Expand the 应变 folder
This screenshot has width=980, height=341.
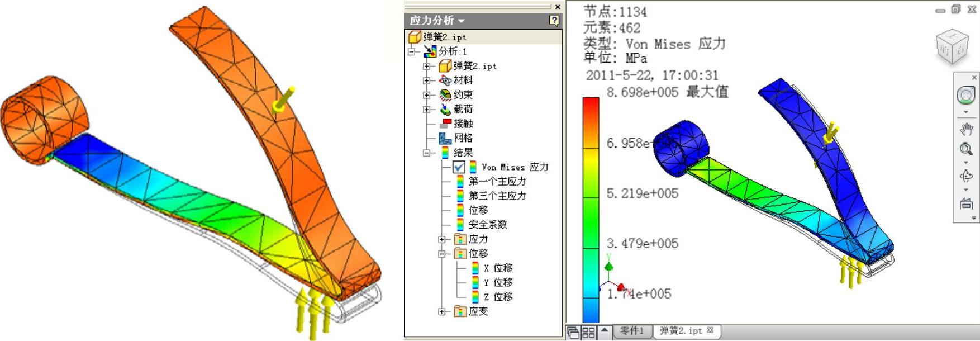(x=441, y=311)
